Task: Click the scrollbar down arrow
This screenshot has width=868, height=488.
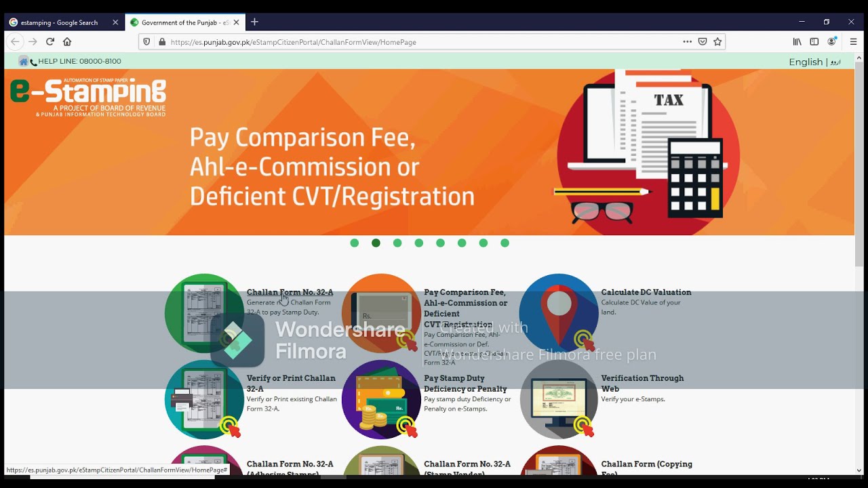Action: pyautogui.click(x=859, y=470)
